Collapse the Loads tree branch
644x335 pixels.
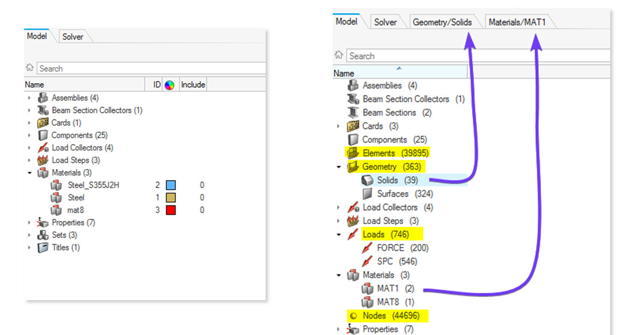(x=338, y=234)
